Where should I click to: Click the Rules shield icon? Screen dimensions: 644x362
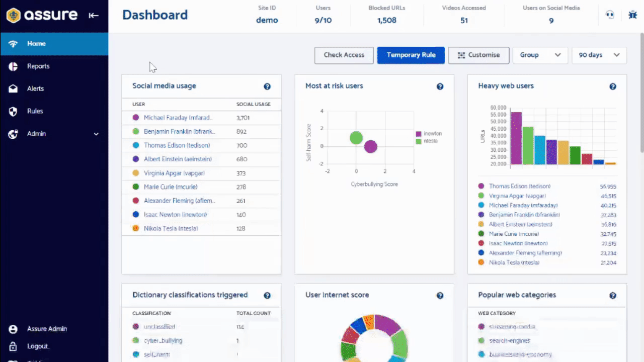[13, 111]
